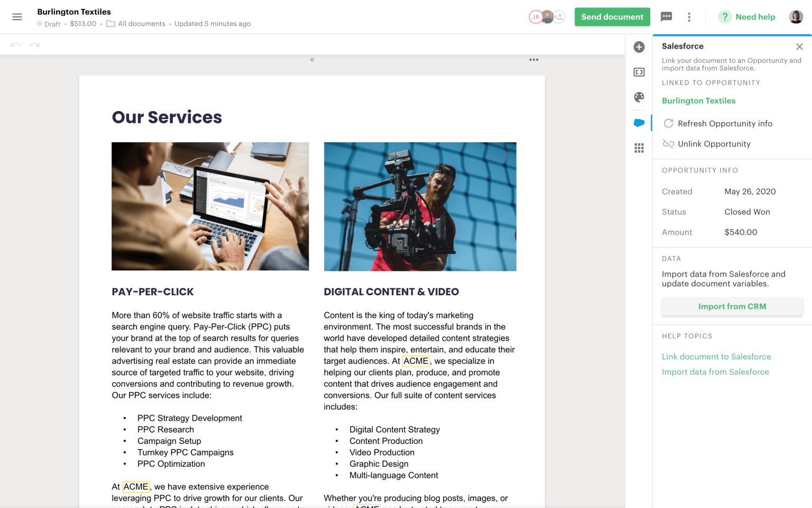This screenshot has height=508, width=812.
Task: Unlink the Opportunity from the document
Action: tap(714, 144)
